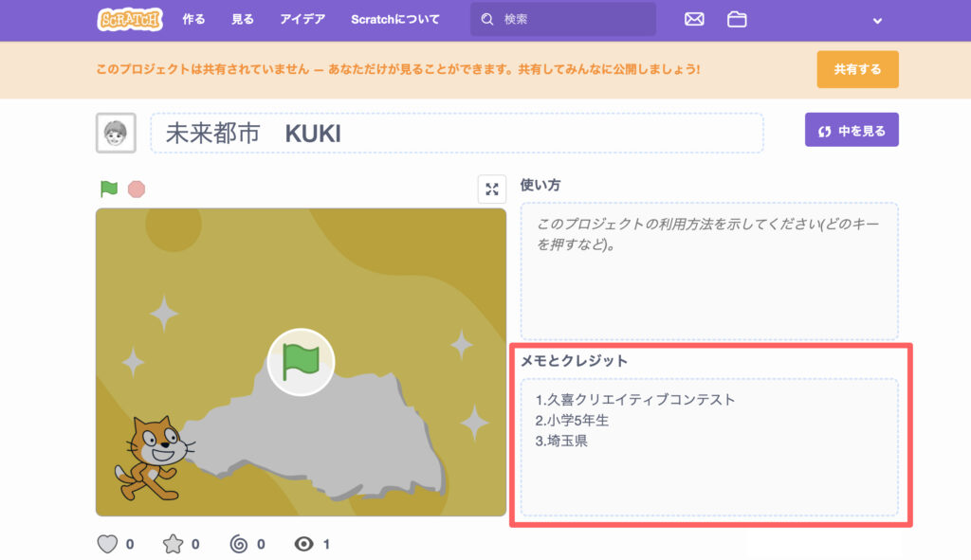
Task: Expand the account dropdown arrow
Action: pos(877,21)
